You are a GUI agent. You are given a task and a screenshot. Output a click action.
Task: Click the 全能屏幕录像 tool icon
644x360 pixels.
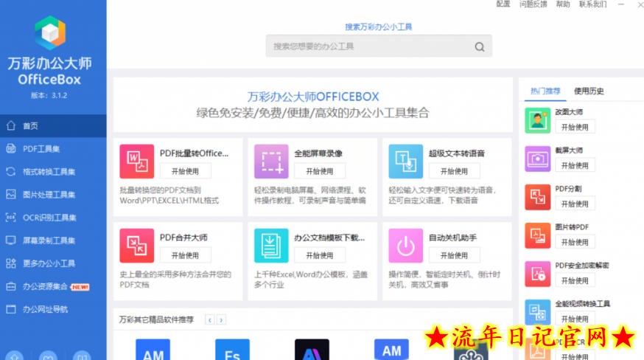pos(271,162)
